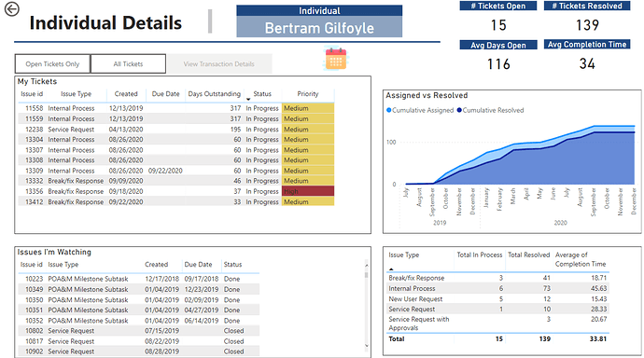Screen dimensions: 644x358
Task: Select watched issue 10817
Action: (x=139, y=341)
